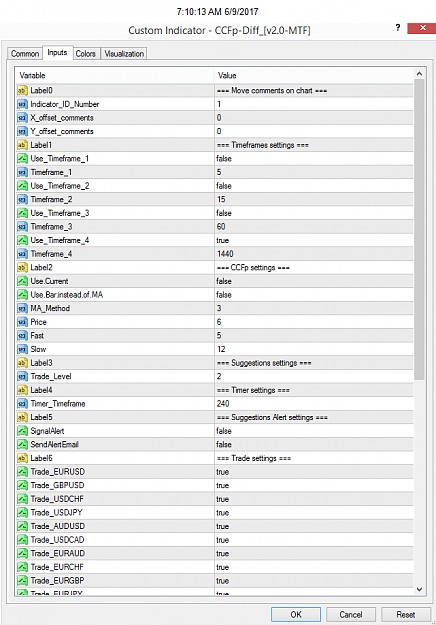Viewport: 436px width, 625px height.
Task: Click the integer icon beside MA_Method
Action: click(22, 308)
